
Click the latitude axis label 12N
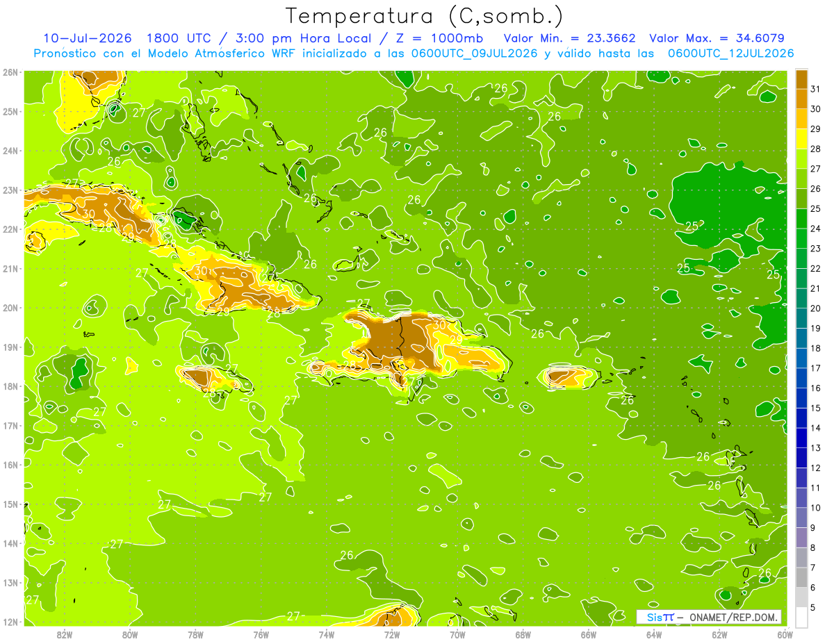(10, 622)
